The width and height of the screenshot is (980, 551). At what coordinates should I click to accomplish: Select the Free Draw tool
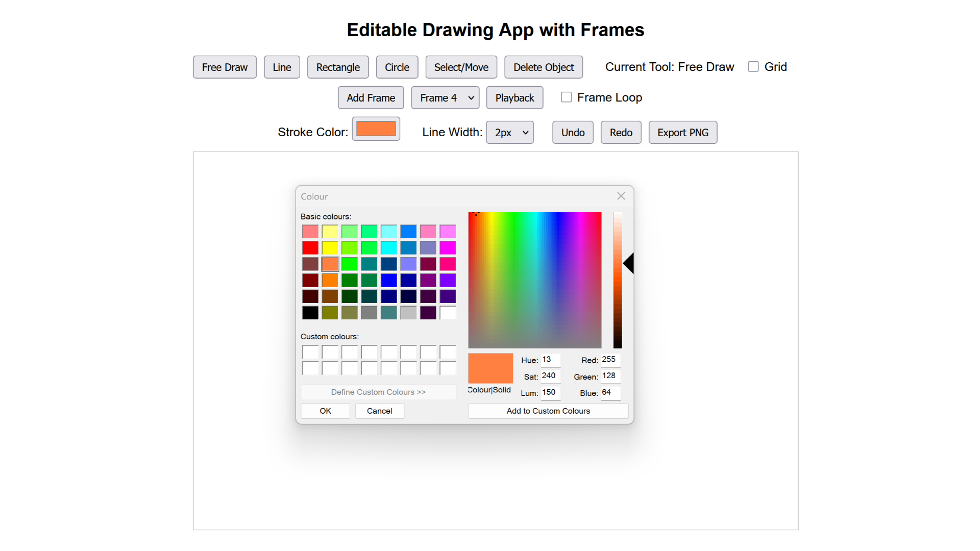point(225,67)
